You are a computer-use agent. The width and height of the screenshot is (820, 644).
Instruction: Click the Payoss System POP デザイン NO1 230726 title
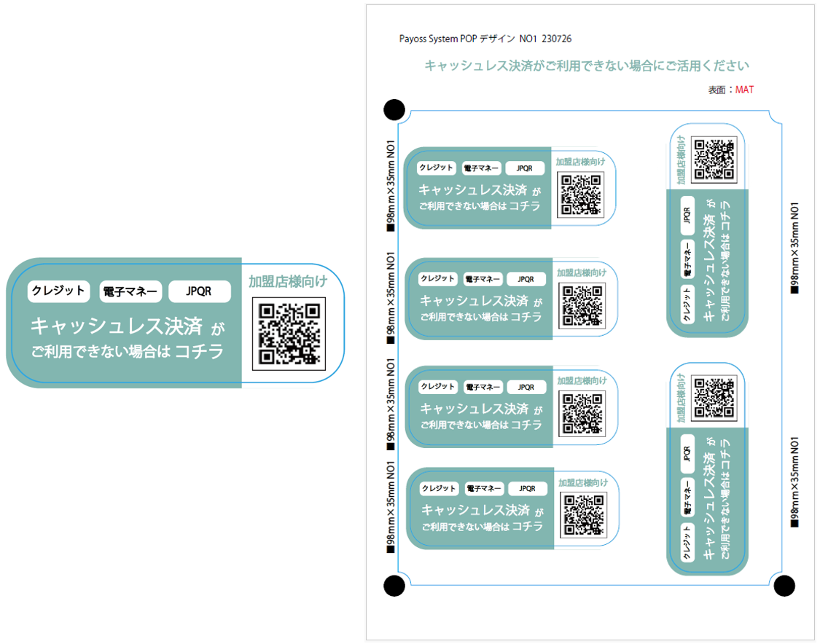click(x=485, y=39)
